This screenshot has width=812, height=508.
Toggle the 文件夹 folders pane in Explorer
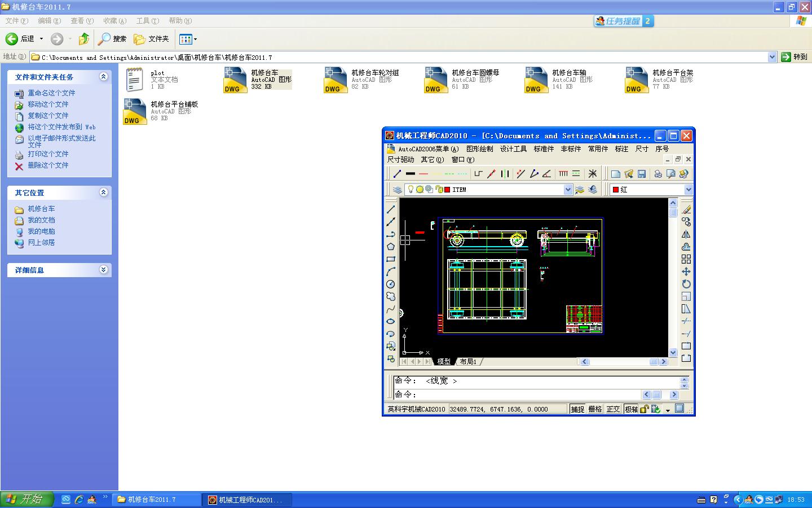[152, 39]
